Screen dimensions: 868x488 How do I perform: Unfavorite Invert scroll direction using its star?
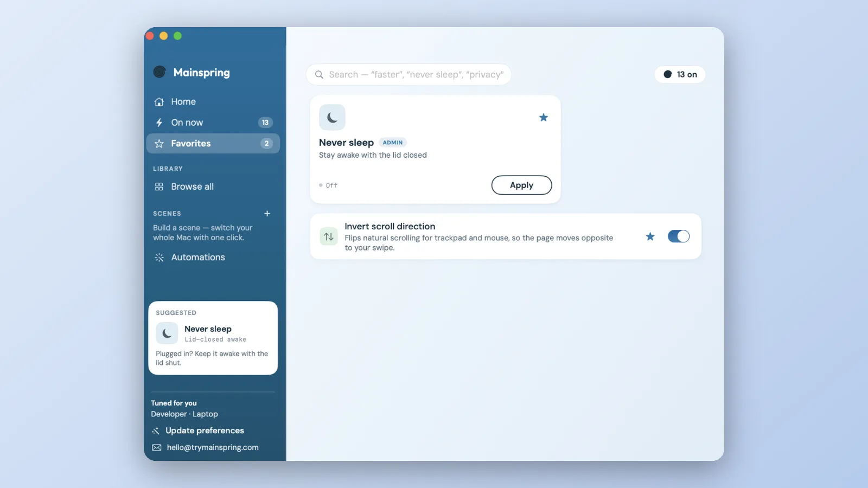(x=650, y=236)
